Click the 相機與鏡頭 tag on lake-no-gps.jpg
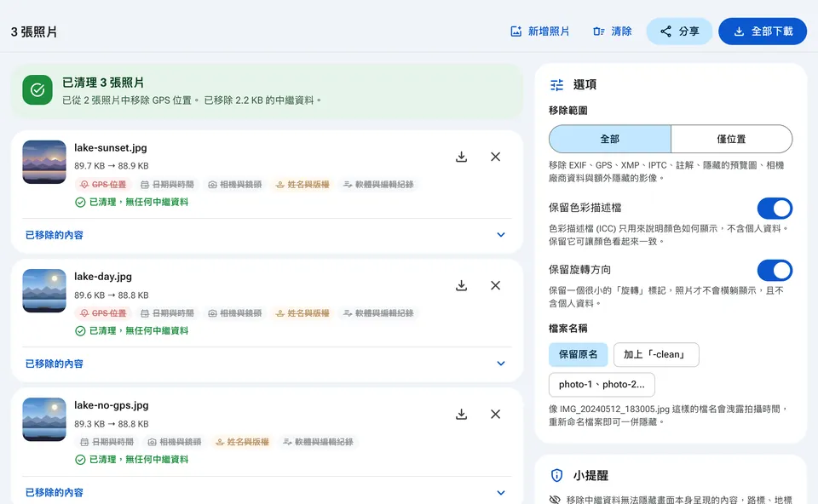Image resolution: width=818 pixels, height=504 pixels. [175, 442]
